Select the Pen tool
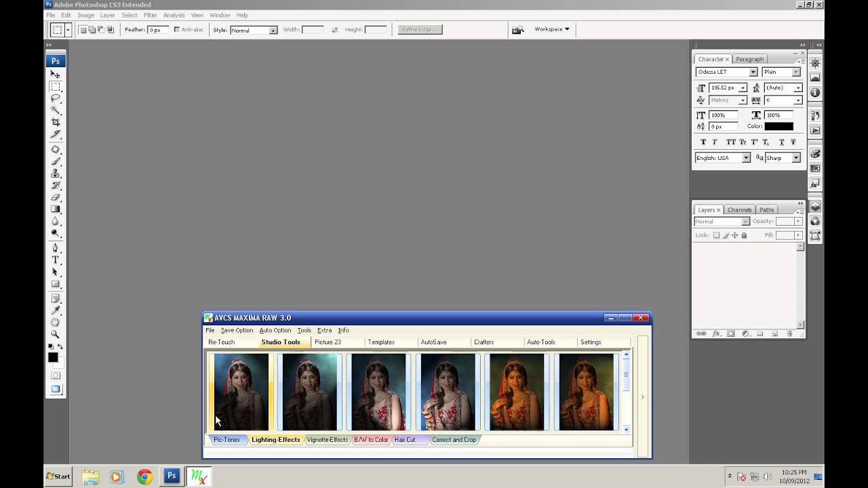Image resolution: width=868 pixels, height=488 pixels. coord(56,248)
